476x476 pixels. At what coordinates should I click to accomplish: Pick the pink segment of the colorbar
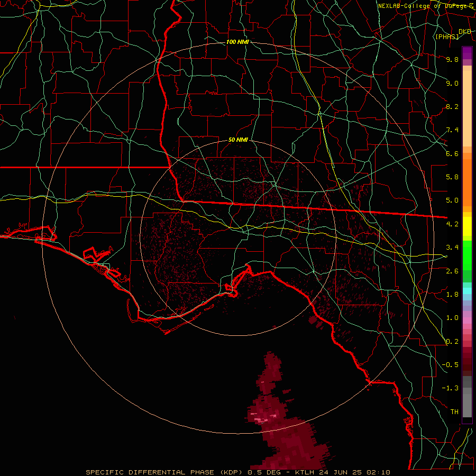[467, 321]
